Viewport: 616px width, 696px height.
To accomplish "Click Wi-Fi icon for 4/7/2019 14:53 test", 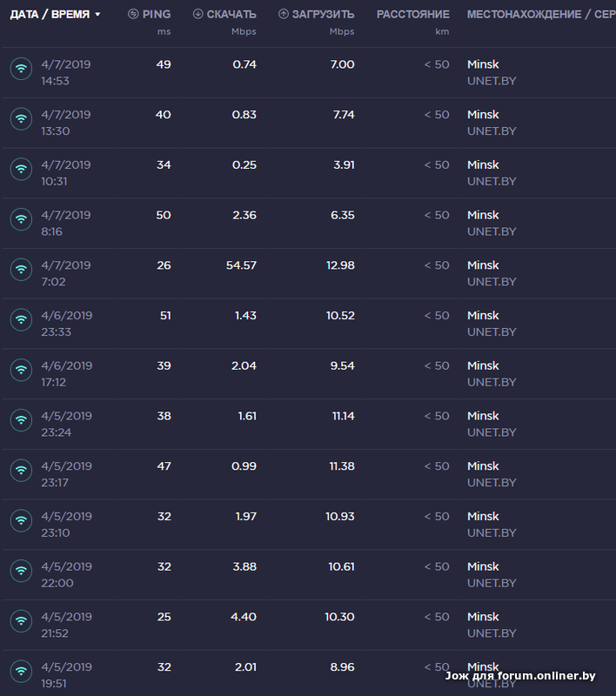I will click(x=21, y=70).
